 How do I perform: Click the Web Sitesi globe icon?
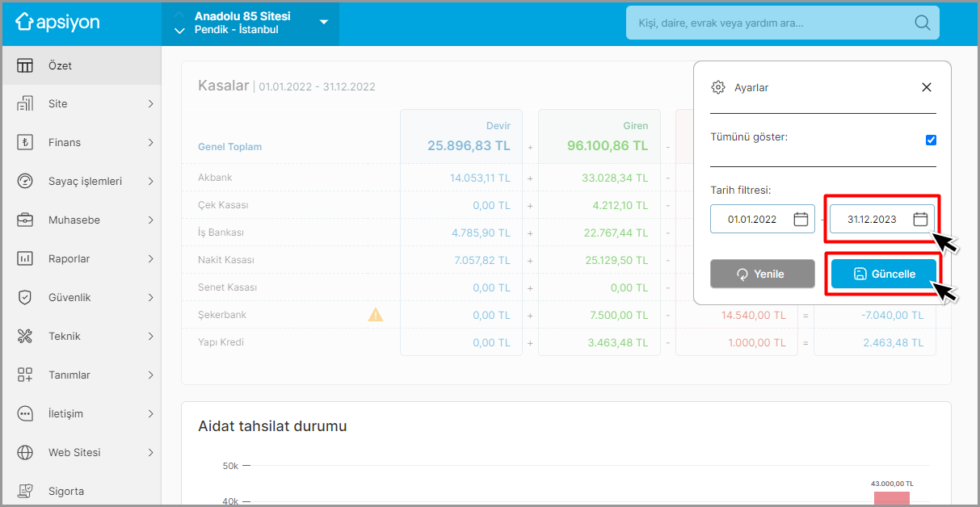[x=25, y=452]
